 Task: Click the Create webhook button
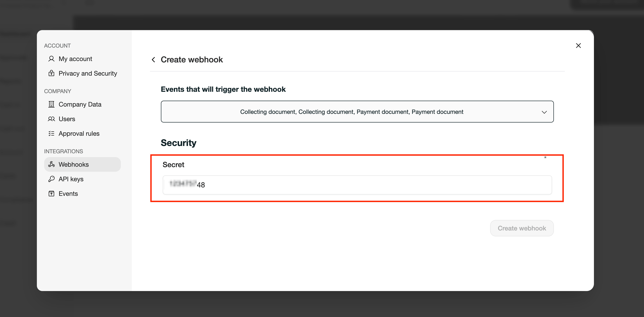coord(522,228)
